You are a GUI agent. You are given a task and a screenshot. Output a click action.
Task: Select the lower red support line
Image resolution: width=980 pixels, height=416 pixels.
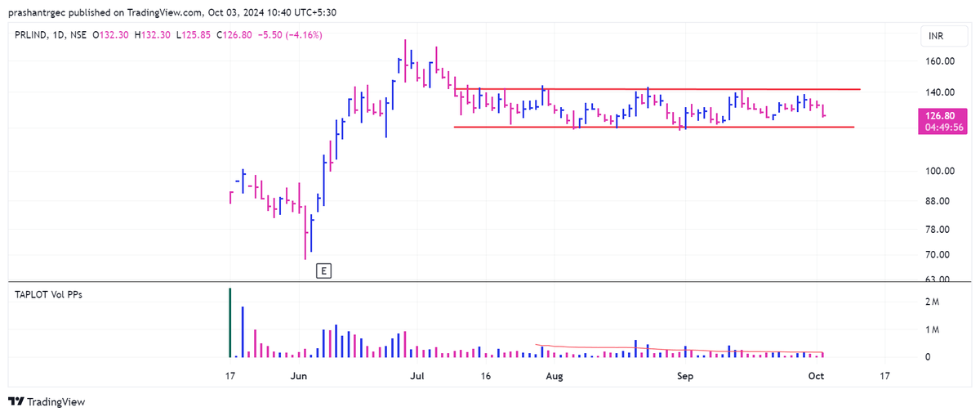point(654,127)
